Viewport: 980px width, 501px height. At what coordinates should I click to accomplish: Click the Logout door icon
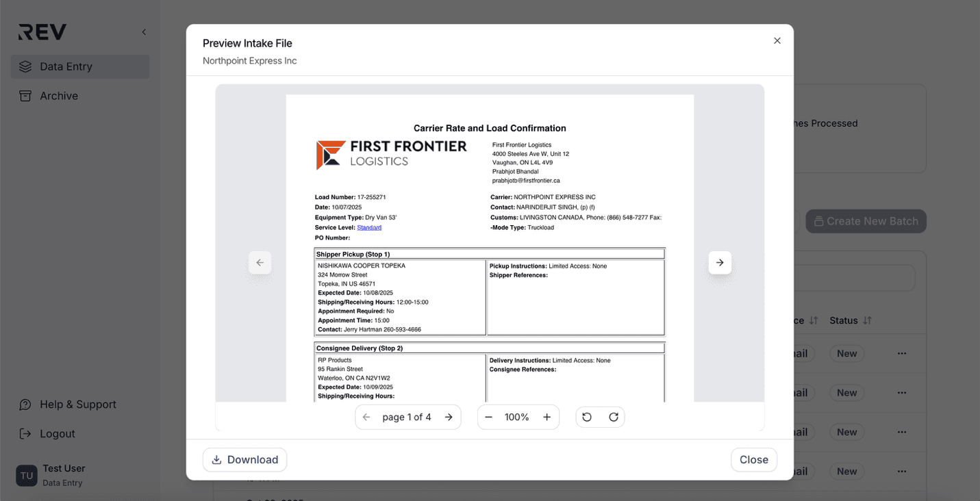click(x=25, y=433)
